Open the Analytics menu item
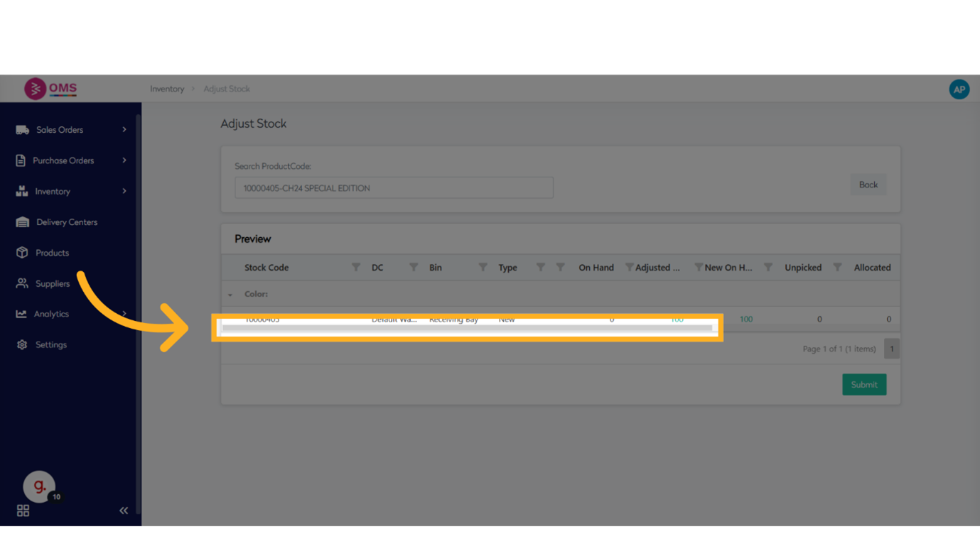980x551 pixels. point(52,314)
